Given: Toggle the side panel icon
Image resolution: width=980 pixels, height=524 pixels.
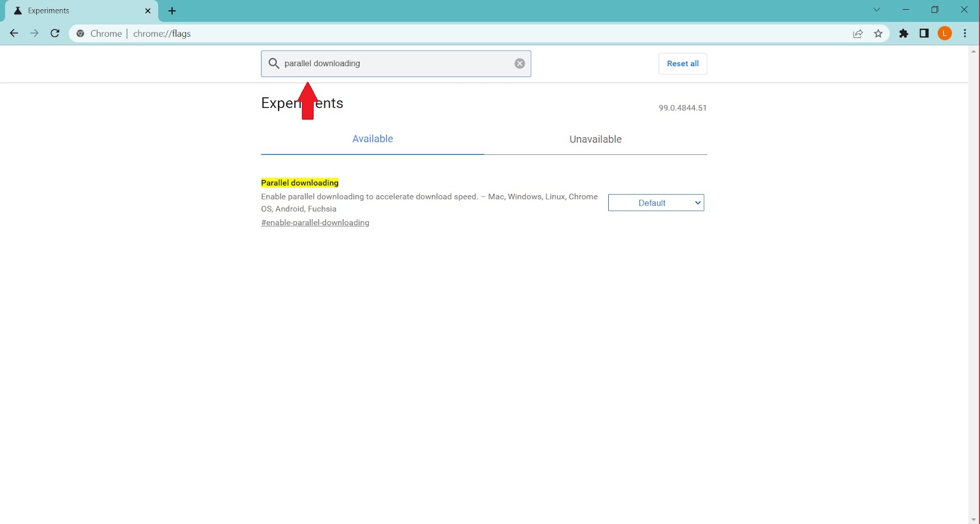Looking at the screenshot, I should (924, 34).
